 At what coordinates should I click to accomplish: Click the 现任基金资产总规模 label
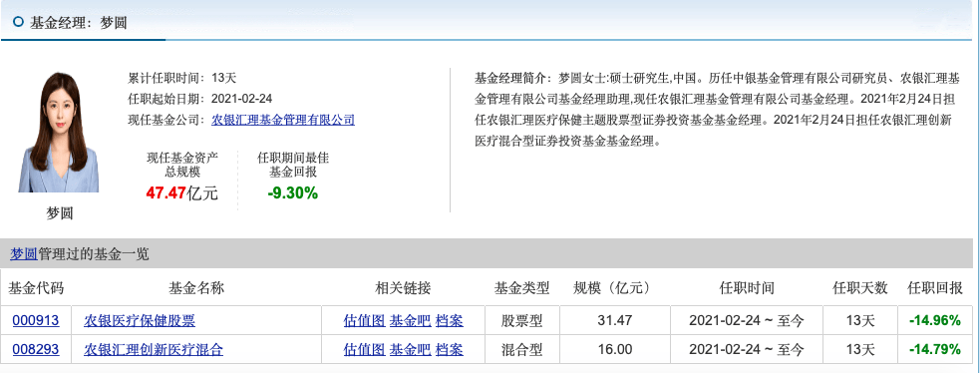pos(181,165)
